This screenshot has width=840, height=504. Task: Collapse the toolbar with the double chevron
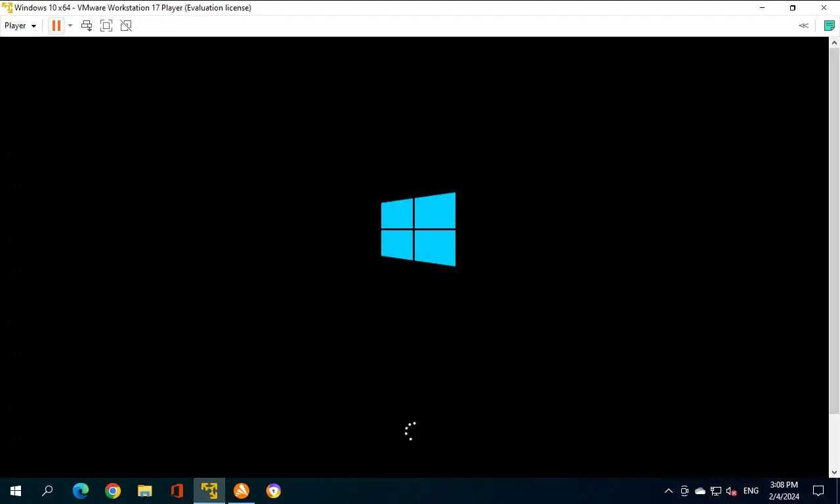(803, 26)
